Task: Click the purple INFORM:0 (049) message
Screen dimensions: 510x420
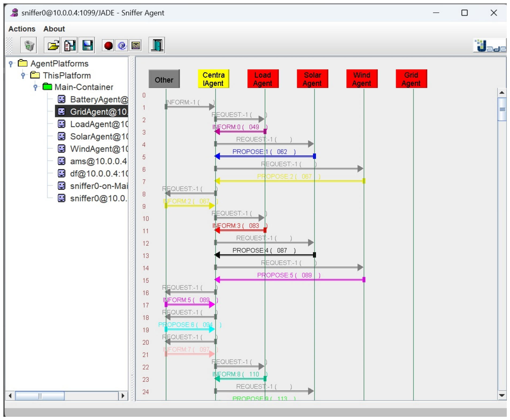Action: 240,129
